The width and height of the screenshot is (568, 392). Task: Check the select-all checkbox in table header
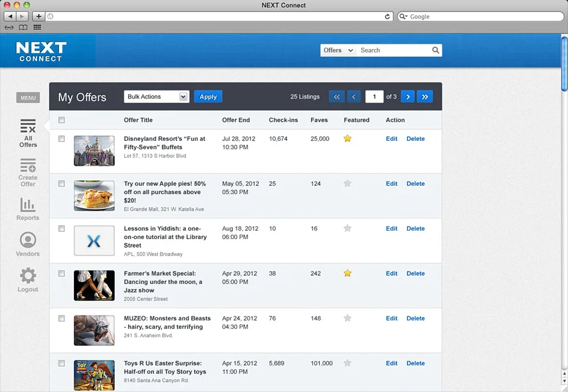pyautogui.click(x=61, y=120)
